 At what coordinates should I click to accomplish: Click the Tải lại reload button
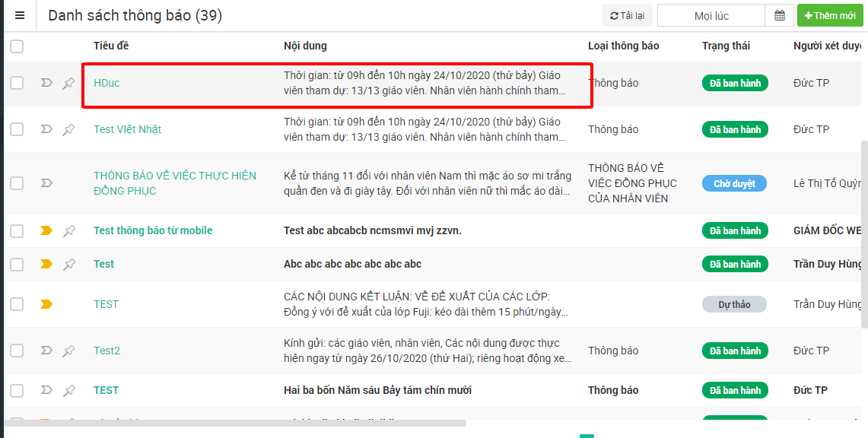(626, 16)
